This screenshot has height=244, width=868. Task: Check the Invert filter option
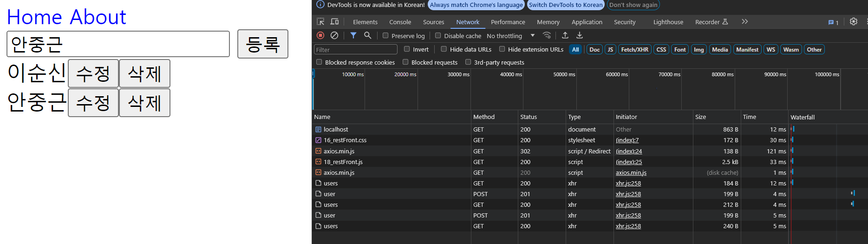[407, 49]
